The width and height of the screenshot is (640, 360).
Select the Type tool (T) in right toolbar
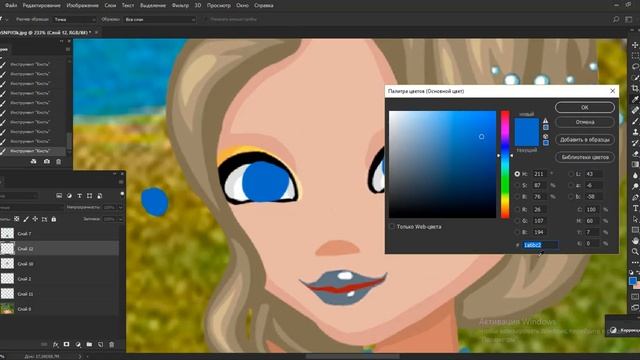pos(635,208)
